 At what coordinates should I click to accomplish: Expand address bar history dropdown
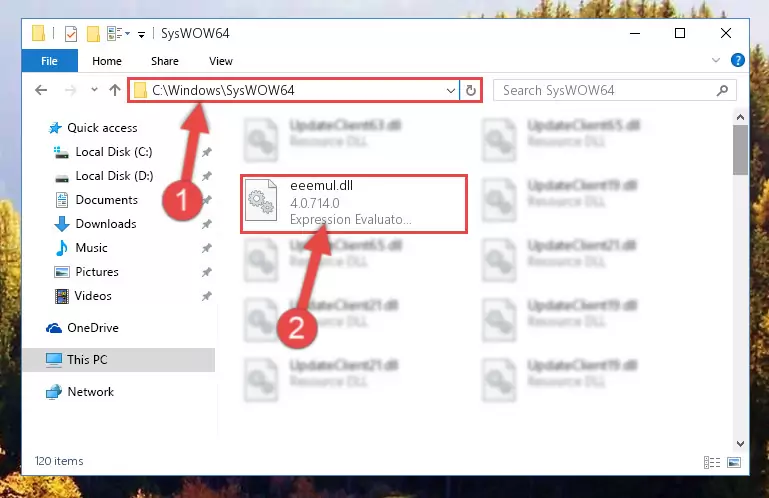coord(450,90)
